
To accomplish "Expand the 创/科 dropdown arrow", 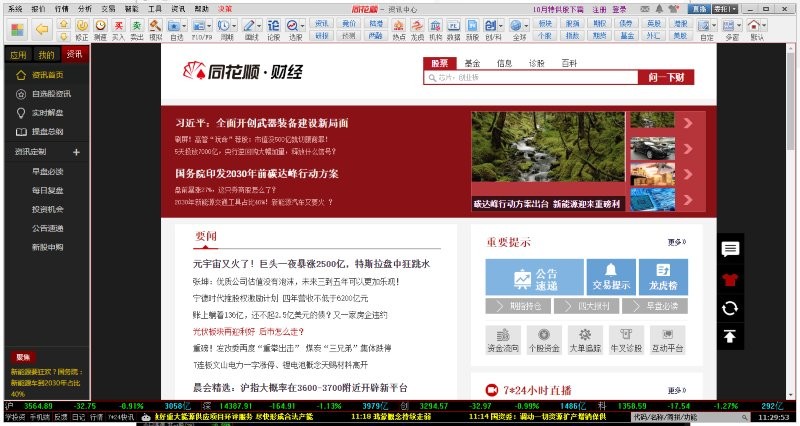I will coord(501,26).
